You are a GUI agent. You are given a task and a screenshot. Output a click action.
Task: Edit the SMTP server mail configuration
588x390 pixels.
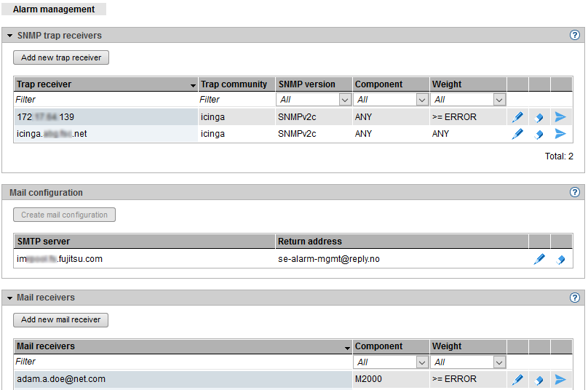[x=539, y=259]
